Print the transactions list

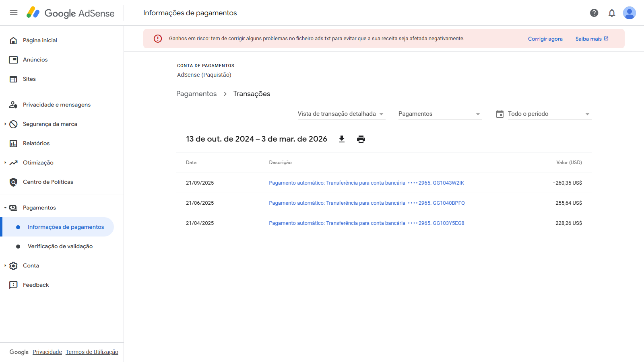(x=361, y=139)
